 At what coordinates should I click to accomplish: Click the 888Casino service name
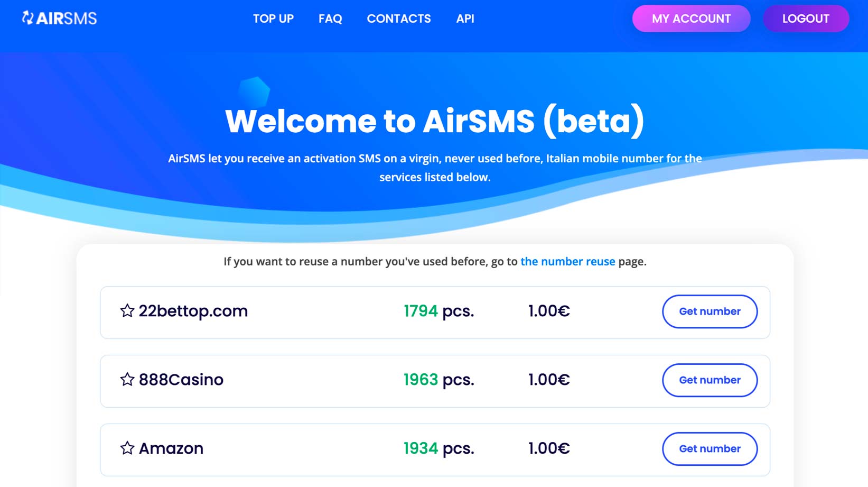click(x=181, y=380)
